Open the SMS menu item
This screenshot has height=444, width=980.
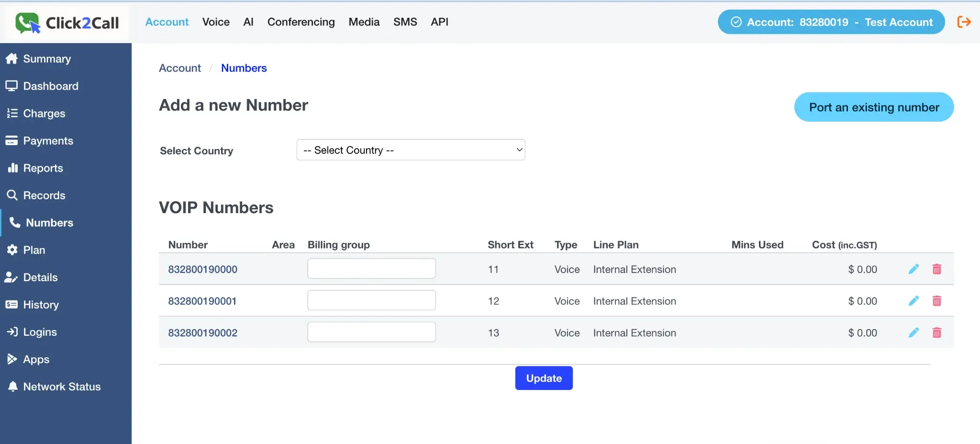(405, 22)
